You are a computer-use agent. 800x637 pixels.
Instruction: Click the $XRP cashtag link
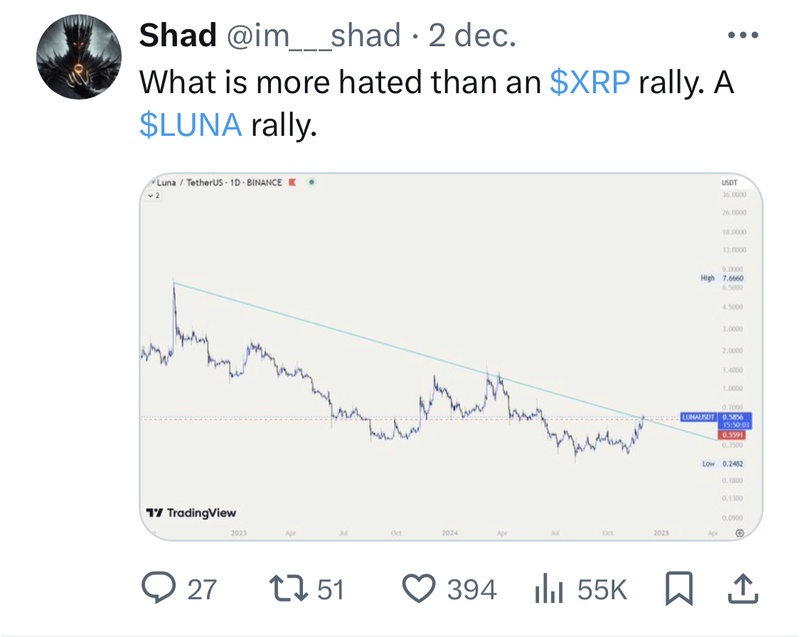pos(589,82)
